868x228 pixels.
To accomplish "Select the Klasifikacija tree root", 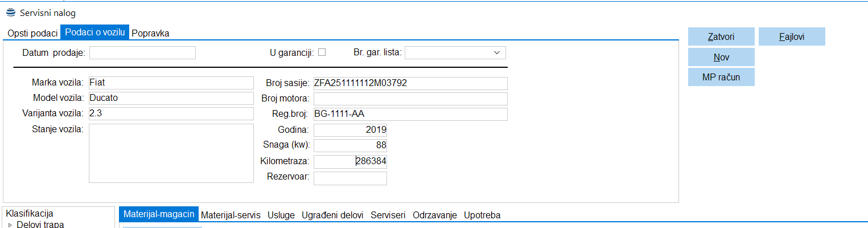I will point(29,214).
